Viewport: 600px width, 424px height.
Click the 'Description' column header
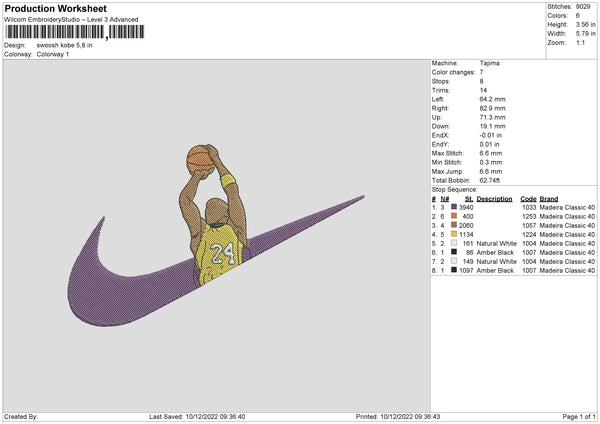[494, 199]
